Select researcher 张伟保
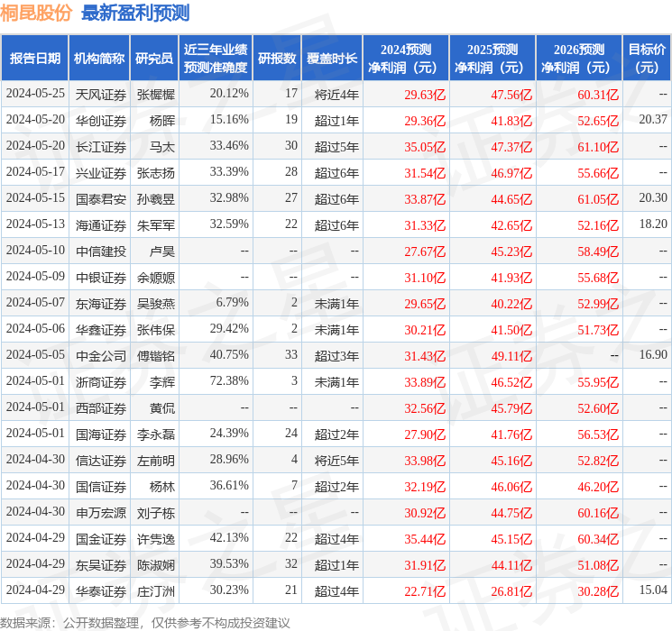 (155, 330)
